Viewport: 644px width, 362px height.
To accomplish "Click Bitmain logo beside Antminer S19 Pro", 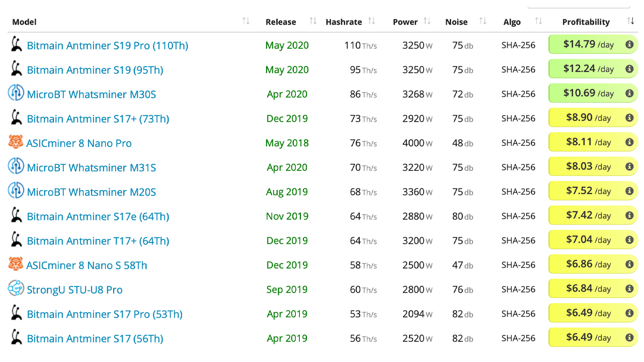I will click(x=17, y=45).
